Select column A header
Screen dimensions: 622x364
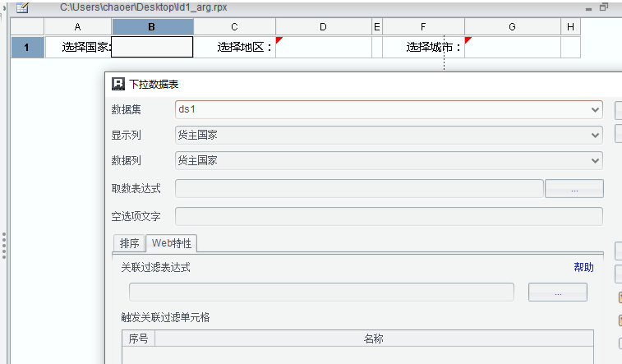point(78,27)
